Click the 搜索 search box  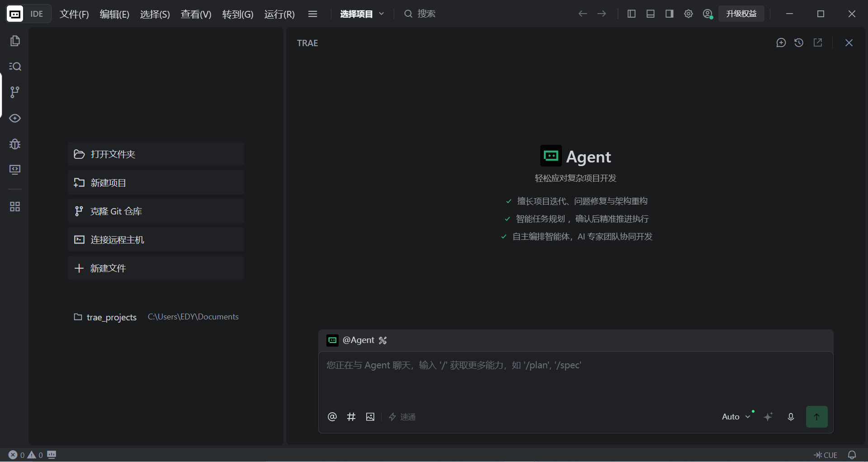420,14
